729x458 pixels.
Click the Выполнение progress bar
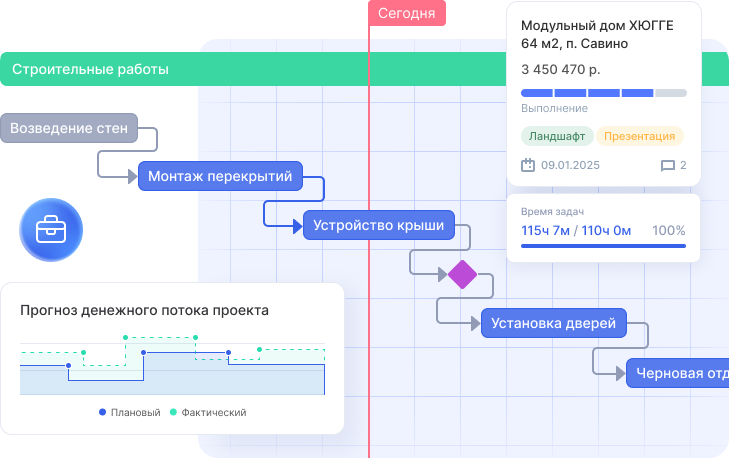tap(603, 93)
